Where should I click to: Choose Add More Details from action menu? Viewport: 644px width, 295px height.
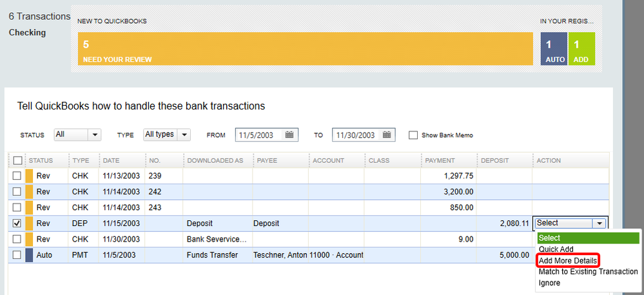pos(567,260)
